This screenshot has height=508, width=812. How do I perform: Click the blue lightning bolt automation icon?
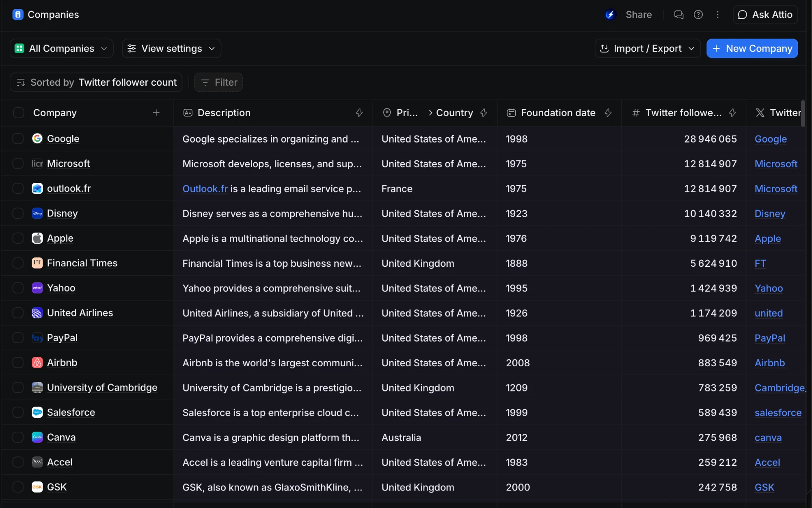click(x=610, y=15)
